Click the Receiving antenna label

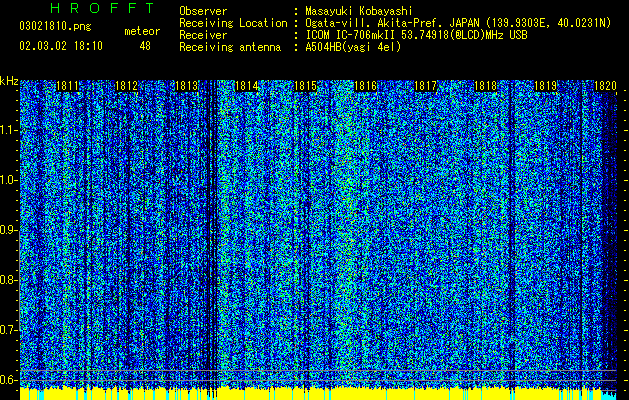[230, 47]
